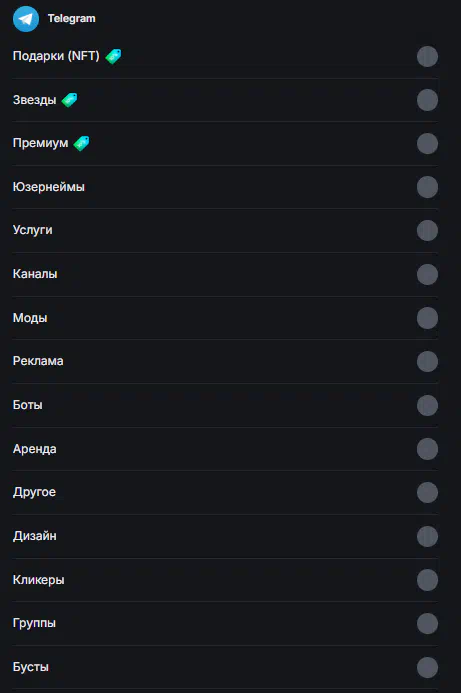
Task: Click the discount tag icon beside Премиум
Action: click(81, 143)
